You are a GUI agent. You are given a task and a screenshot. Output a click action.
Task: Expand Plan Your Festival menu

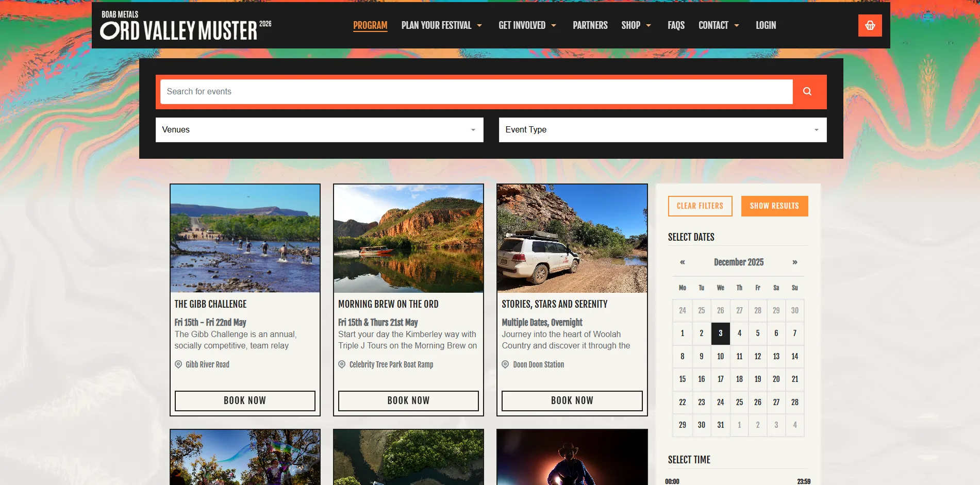point(441,25)
